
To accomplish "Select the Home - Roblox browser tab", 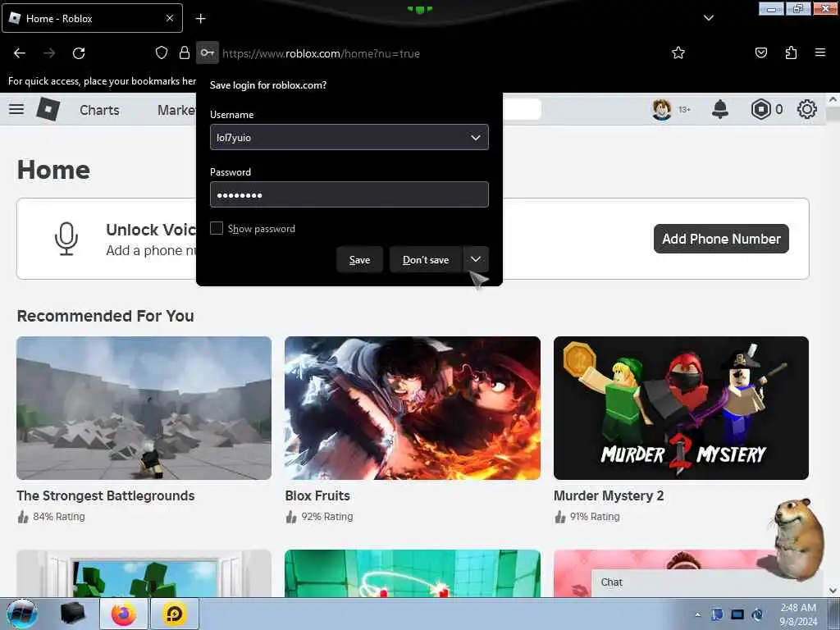I will click(92, 18).
